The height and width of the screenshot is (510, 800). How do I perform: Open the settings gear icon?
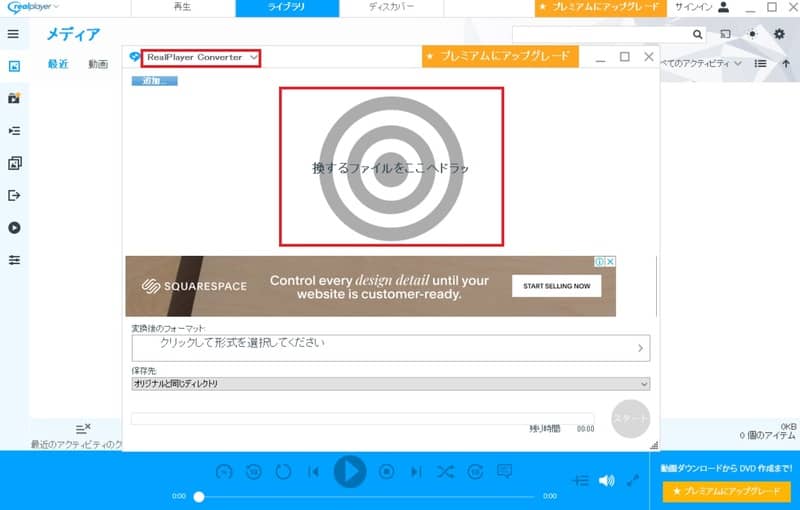coord(779,34)
